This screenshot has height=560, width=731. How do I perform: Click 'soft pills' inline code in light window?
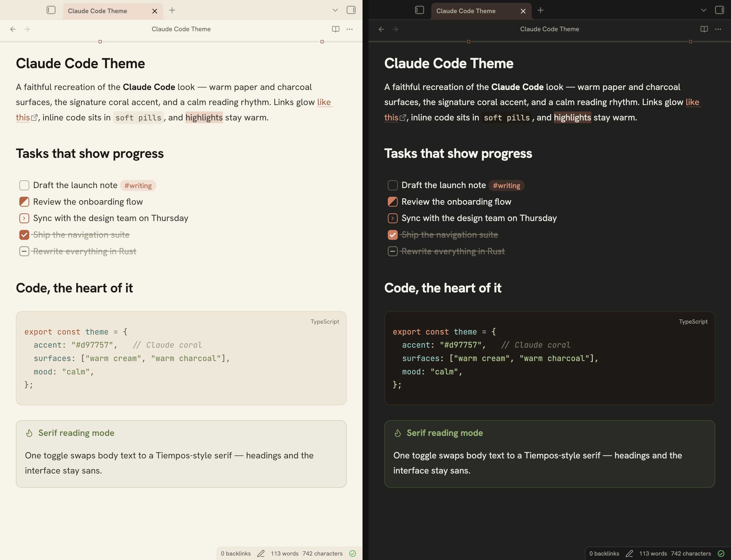click(x=138, y=118)
